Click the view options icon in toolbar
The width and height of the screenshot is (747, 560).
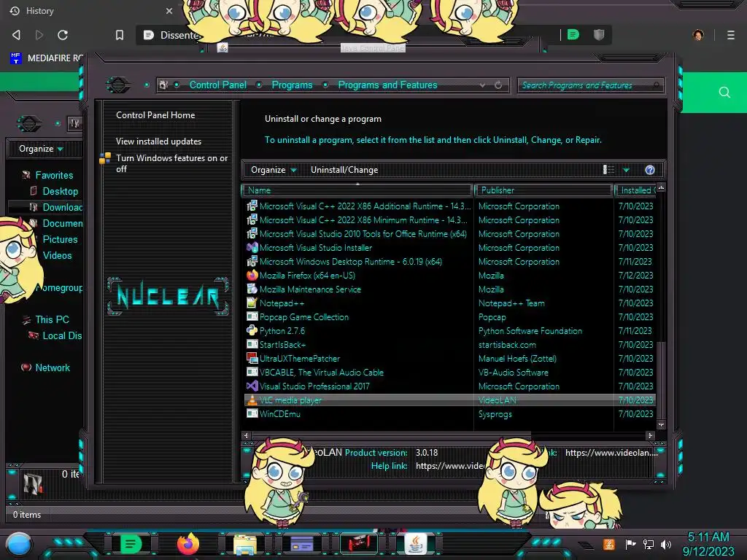coord(608,170)
